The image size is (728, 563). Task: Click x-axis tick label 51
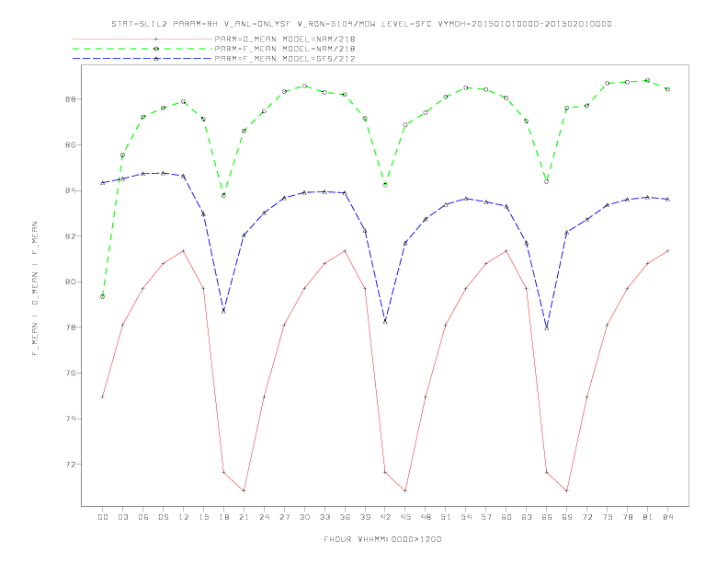(x=446, y=517)
